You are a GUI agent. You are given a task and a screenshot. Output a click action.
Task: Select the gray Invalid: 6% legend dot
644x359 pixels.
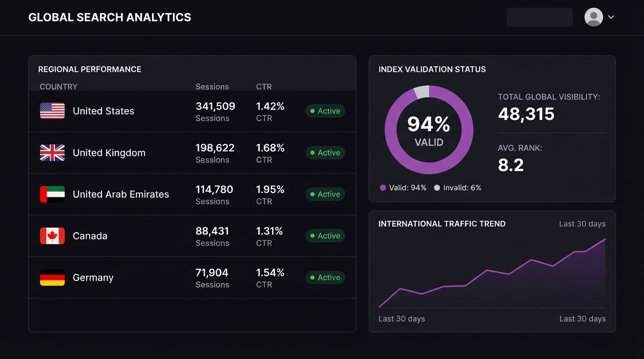[437, 188]
